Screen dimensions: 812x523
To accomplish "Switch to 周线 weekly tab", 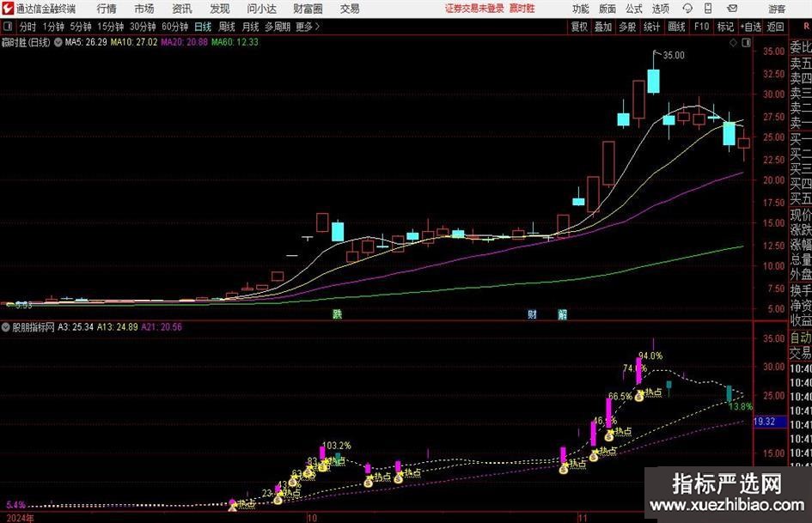I will pos(227,27).
